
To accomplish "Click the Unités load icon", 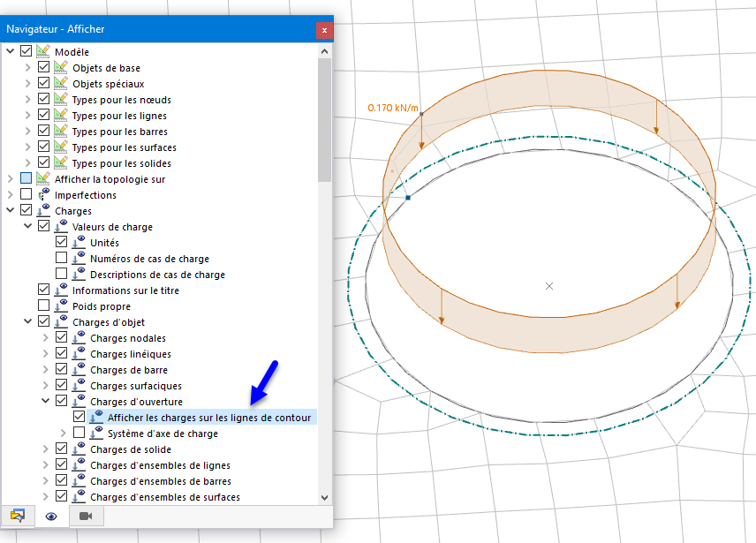I will pos(79,242).
